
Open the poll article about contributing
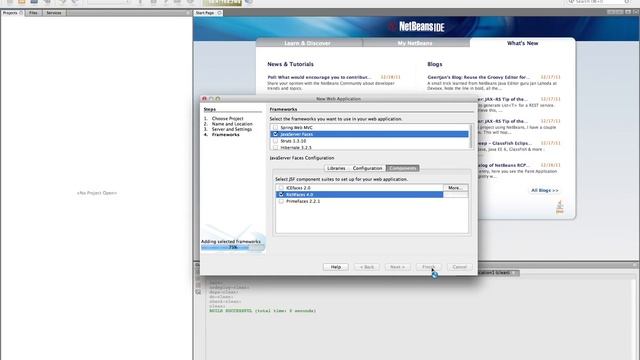(320, 77)
